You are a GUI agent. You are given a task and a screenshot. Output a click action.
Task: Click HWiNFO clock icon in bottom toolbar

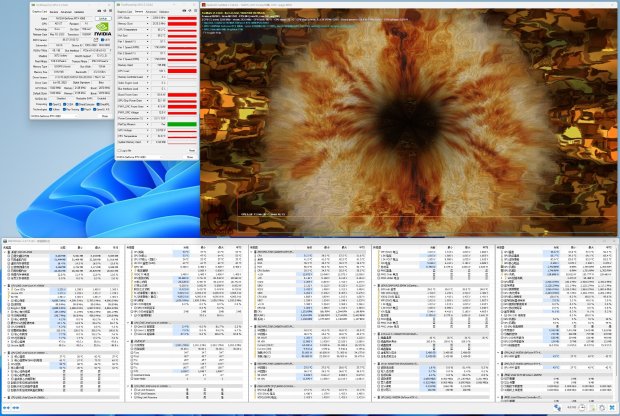tap(582, 407)
